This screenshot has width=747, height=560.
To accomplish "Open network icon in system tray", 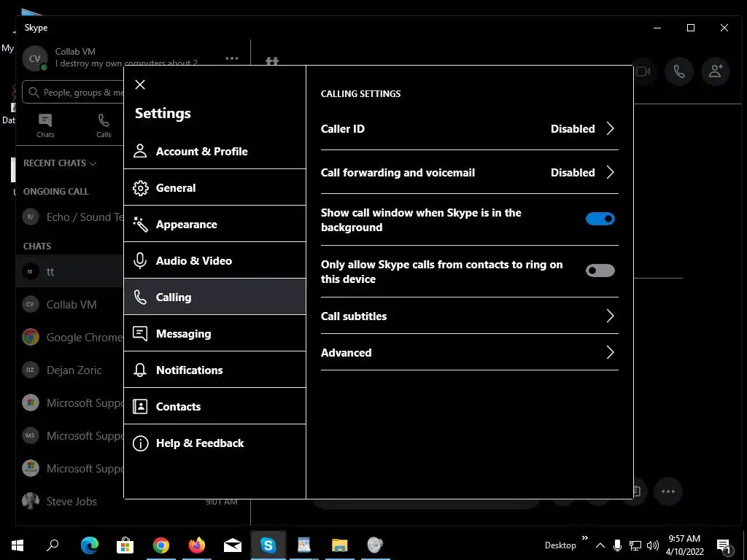I will point(635,545).
